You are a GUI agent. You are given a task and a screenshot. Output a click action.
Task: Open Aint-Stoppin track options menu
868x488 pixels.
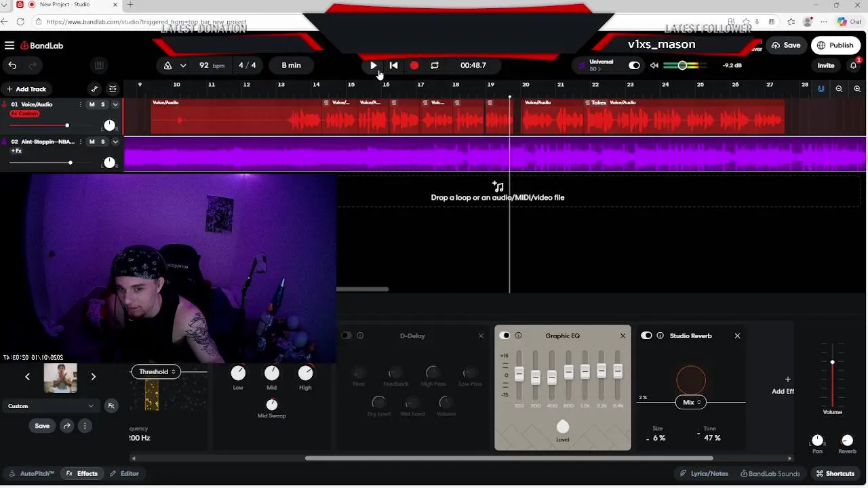point(81,142)
